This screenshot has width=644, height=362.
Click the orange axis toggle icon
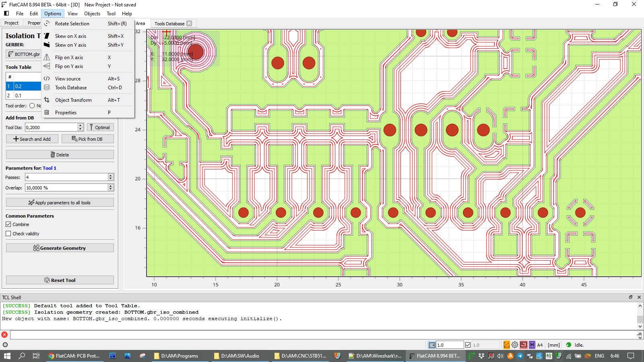click(506, 345)
